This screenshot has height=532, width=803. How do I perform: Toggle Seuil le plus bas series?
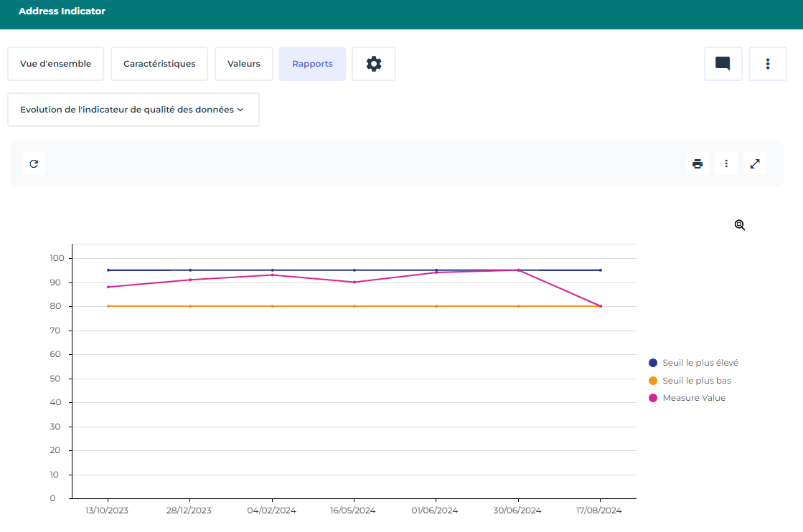(696, 381)
